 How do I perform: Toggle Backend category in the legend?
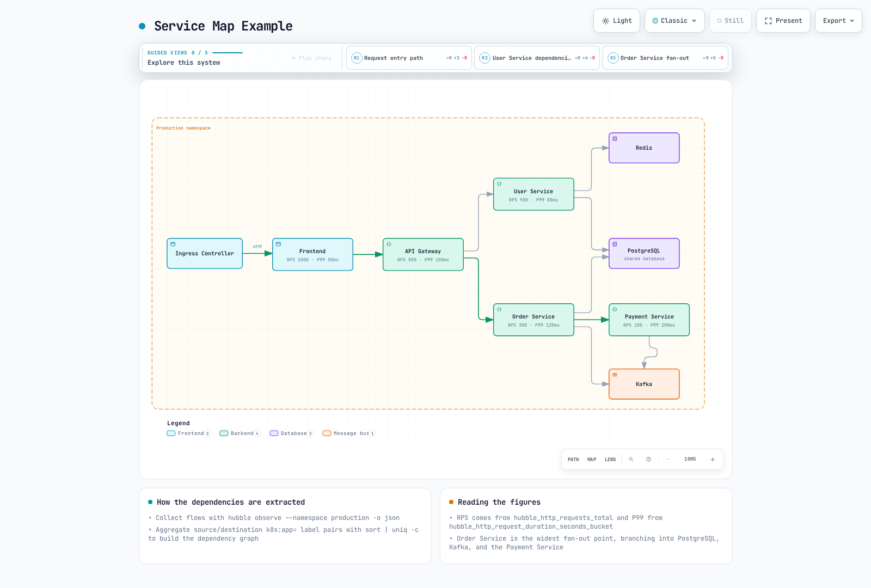tap(240, 433)
